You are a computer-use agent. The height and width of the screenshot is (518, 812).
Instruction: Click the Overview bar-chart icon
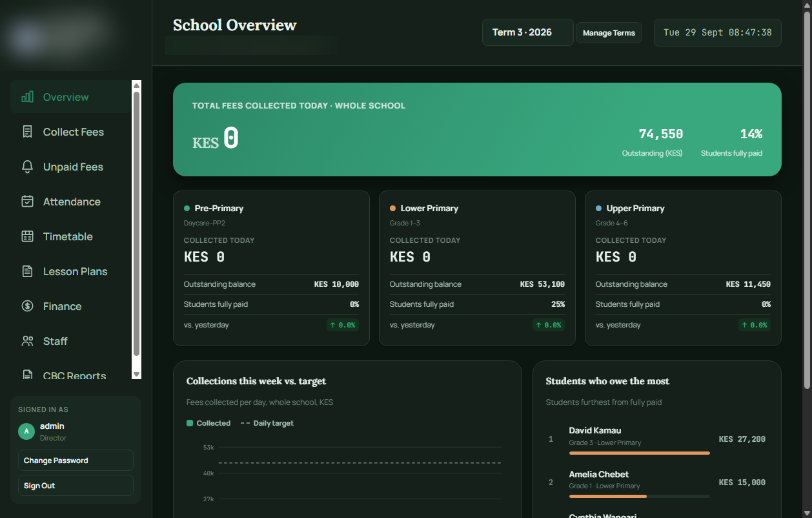[x=27, y=97]
